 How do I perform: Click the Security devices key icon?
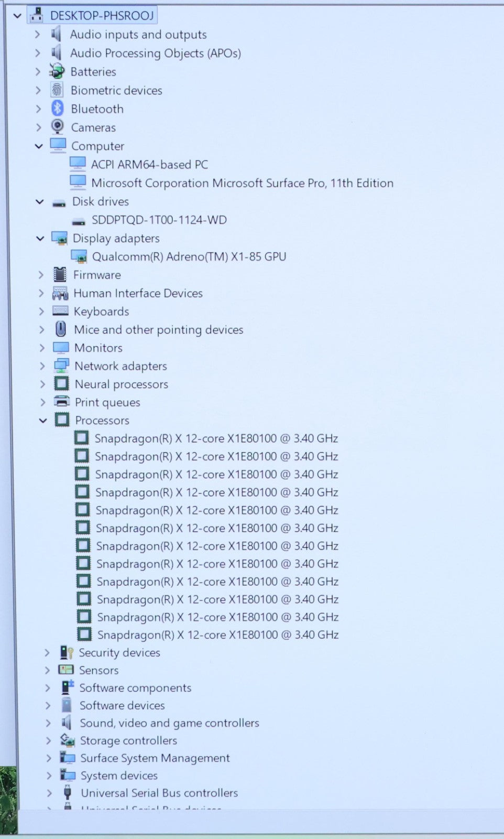point(66,652)
